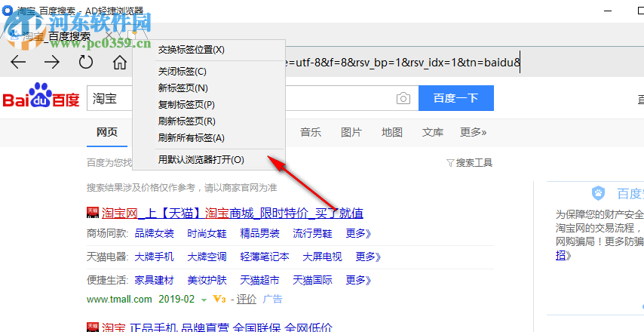
Task: Open the 评价 link
Action: tap(247, 300)
